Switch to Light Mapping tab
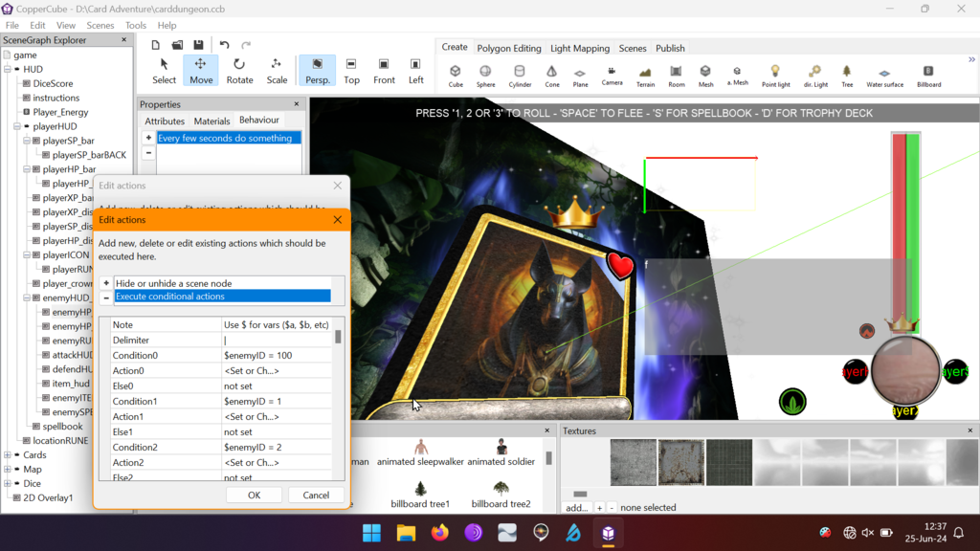980x551 pixels. point(579,48)
